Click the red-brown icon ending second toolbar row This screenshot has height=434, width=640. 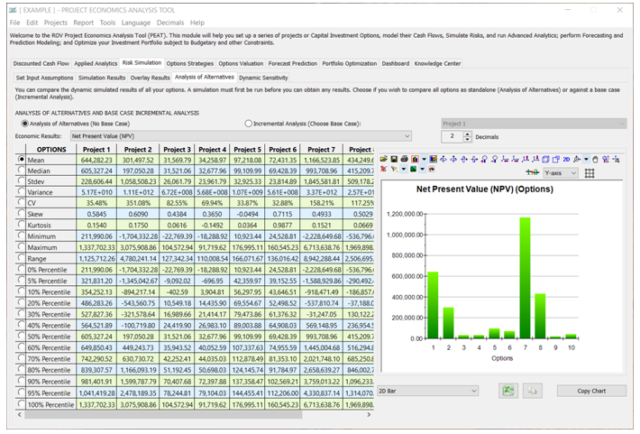431,169
